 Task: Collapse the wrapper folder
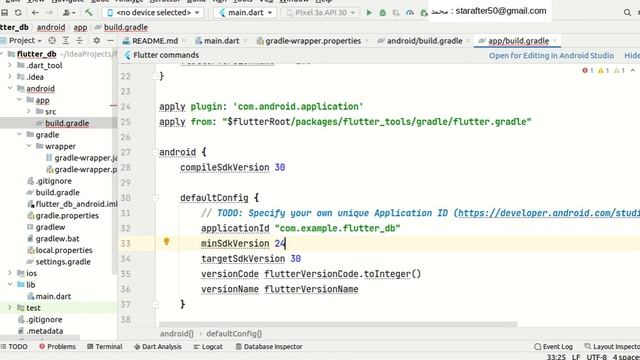pos(29,146)
